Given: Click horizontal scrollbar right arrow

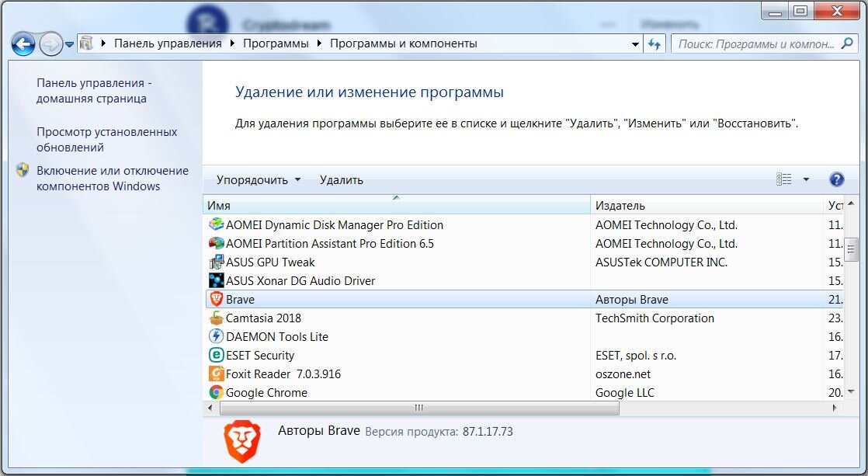Looking at the screenshot, I should point(835,408).
